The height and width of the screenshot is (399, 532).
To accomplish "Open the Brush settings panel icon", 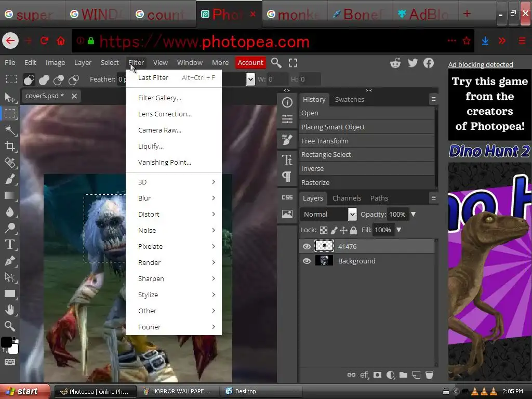I will pyautogui.click(x=287, y=139).
